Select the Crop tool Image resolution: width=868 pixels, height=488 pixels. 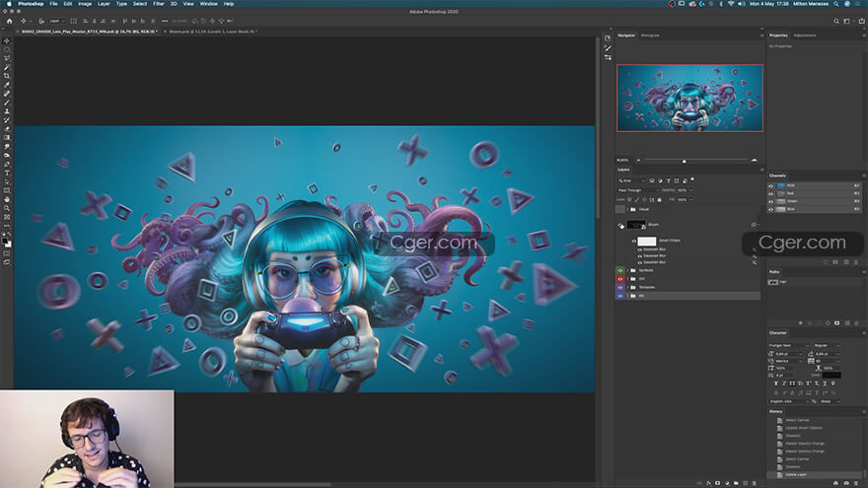point(7,76)
